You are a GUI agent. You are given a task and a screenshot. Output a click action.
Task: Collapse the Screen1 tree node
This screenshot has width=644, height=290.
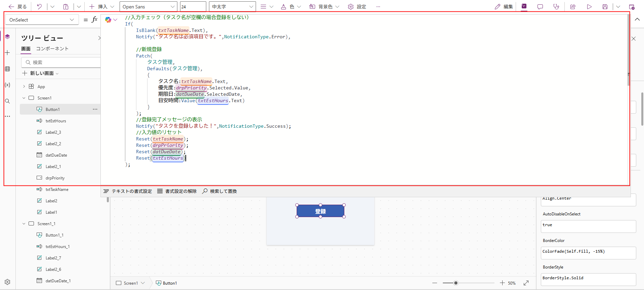tap(24, 98)
